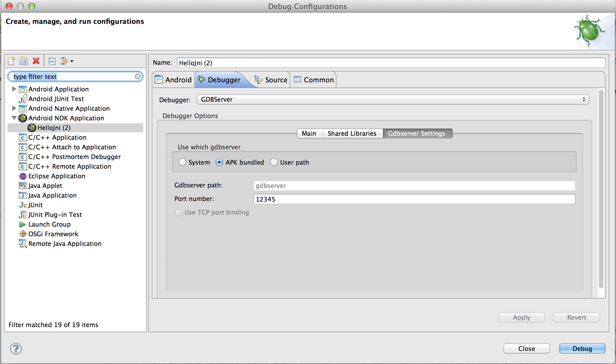Click the JUnit icon
The height and width of the screenshot is (364, 616).
[x=23, y=205]
